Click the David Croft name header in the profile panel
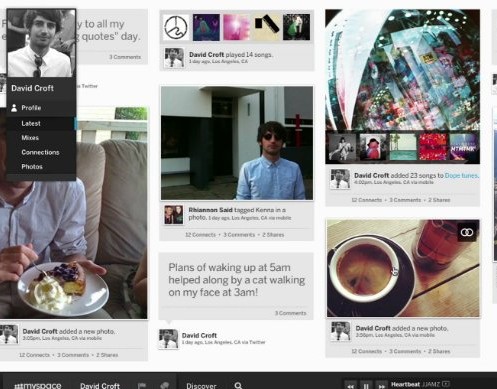 tap(32, 88)
